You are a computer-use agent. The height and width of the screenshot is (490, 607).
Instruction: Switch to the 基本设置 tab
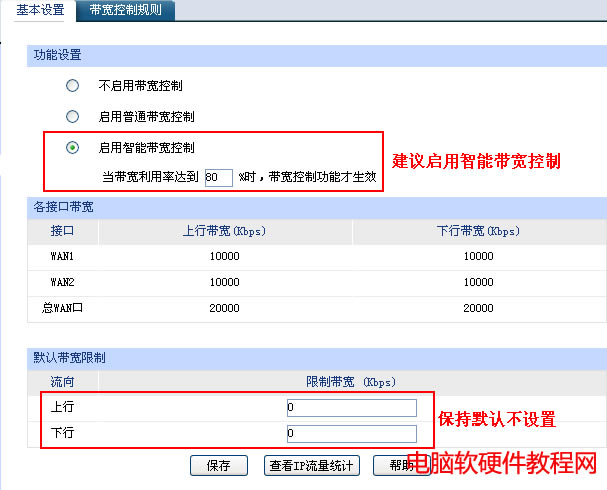(41, 10)
